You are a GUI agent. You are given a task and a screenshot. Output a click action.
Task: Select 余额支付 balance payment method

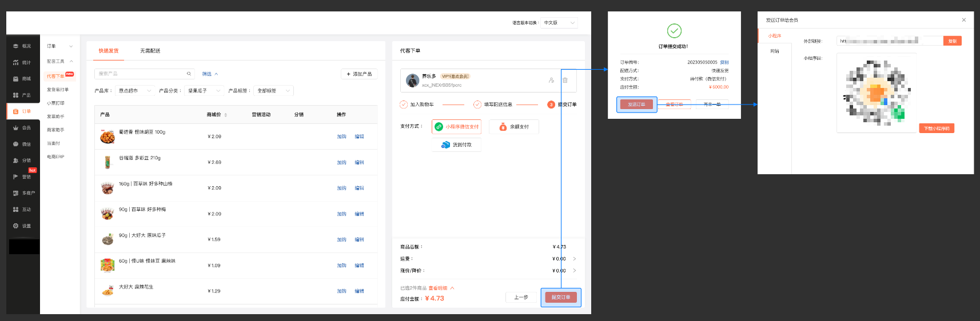tap(513, 127)
